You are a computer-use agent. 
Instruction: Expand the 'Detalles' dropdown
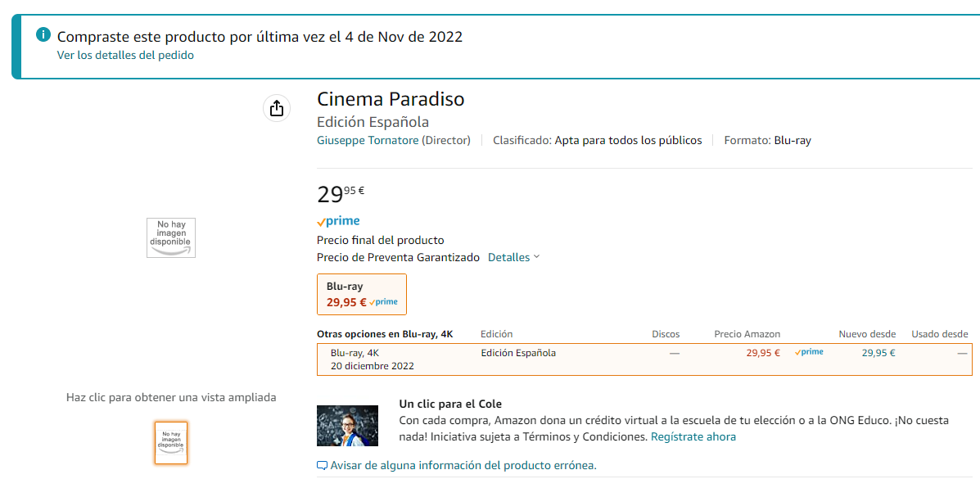point(513,257)
